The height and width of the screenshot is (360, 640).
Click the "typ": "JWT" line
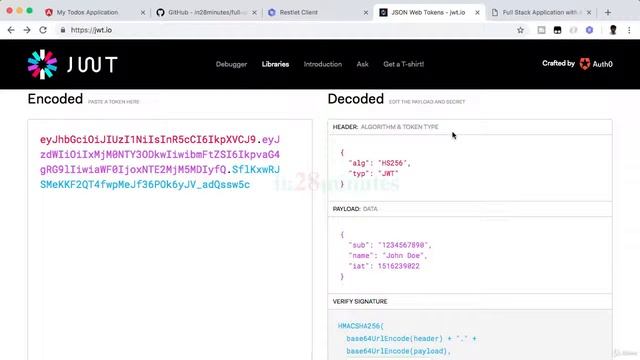(x=373, y=173)
